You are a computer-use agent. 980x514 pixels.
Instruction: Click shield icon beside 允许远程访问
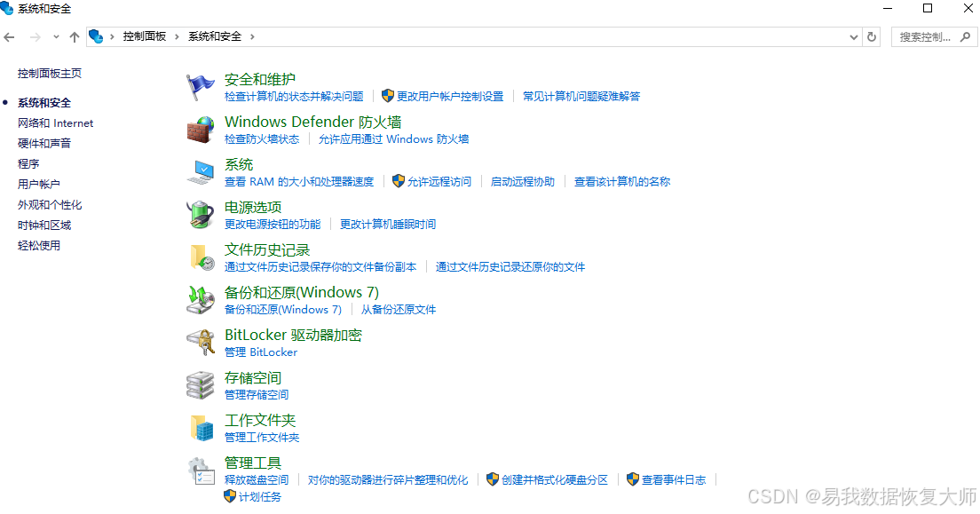pyautogui.click(x=398, y=181)
